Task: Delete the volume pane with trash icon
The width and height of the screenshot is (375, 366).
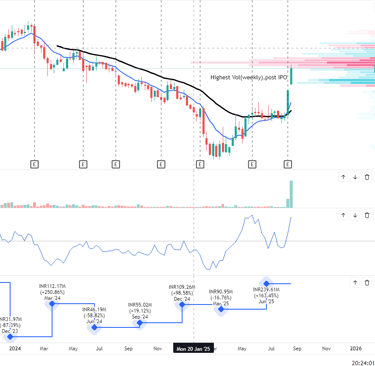Action: pyautogui.click(x=367, y=177)
